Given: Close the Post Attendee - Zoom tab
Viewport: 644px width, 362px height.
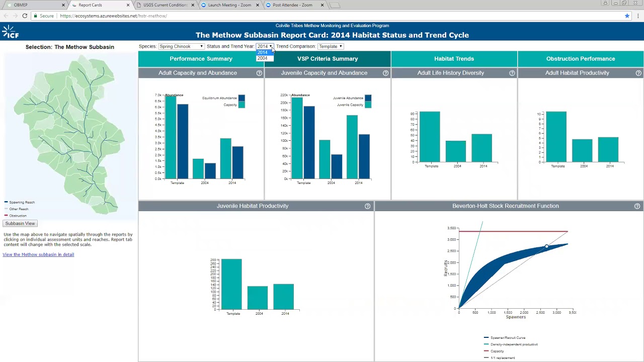Looking at the screenshot, I should click(x=322, y=5).
